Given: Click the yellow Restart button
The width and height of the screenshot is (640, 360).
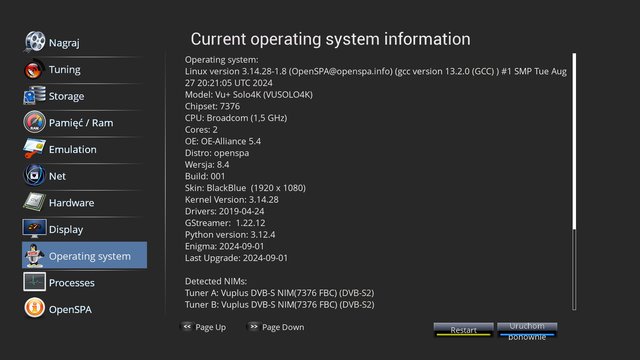Looking at the screenshot, I should pyautogui.click(x=463, y=330).
